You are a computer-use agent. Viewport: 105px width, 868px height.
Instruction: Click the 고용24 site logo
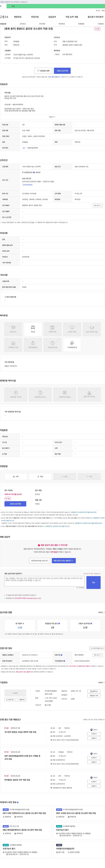(x=4, y=17)
